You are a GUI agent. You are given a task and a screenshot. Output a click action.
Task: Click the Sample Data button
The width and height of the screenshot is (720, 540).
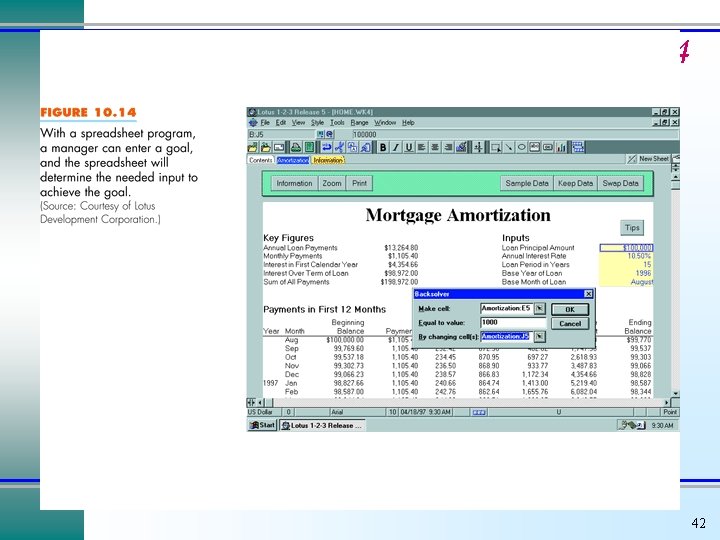pyautogui.click(x=527, y=183)
